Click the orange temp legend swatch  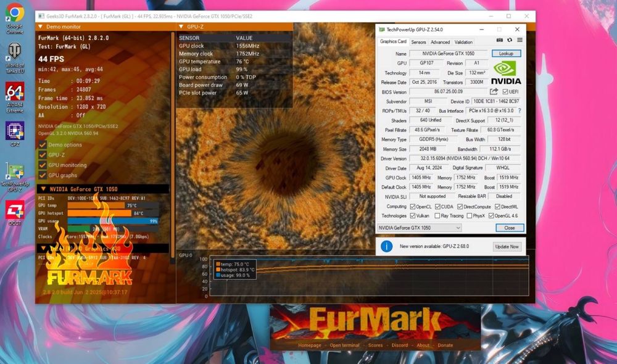[x=218, y=265]
